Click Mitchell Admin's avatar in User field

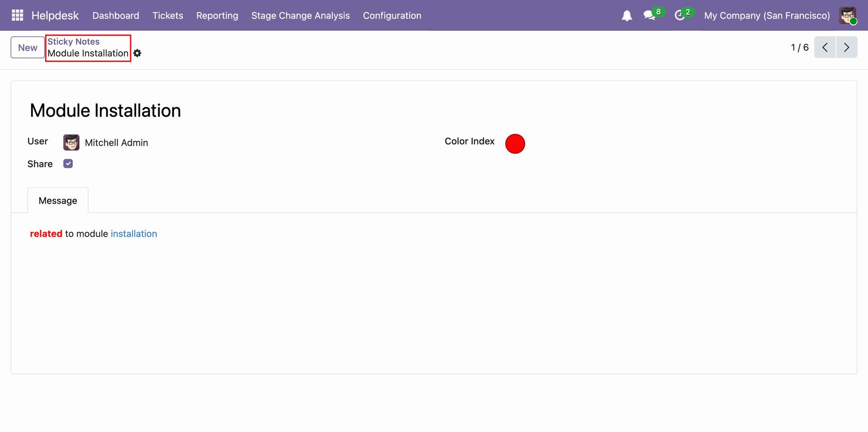click(71, 142)
